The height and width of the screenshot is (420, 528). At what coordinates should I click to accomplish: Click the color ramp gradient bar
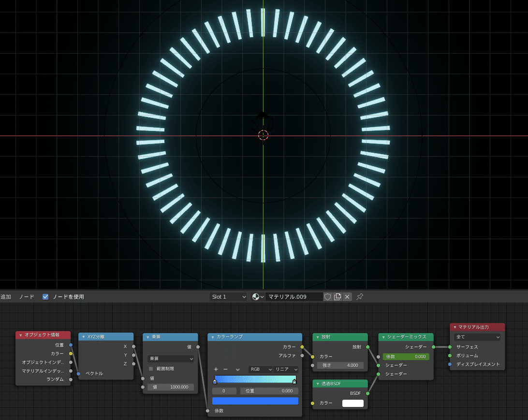coord(255,379)
